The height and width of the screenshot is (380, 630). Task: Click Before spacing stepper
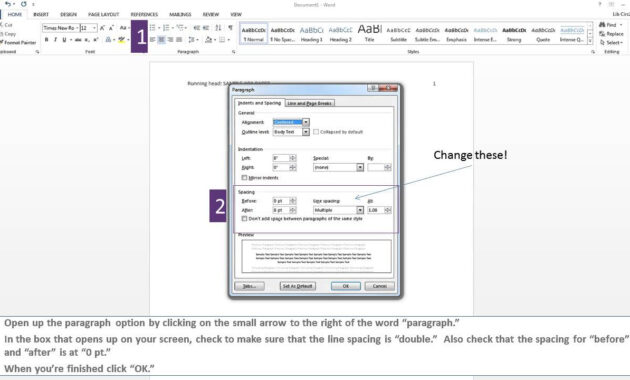293,201
